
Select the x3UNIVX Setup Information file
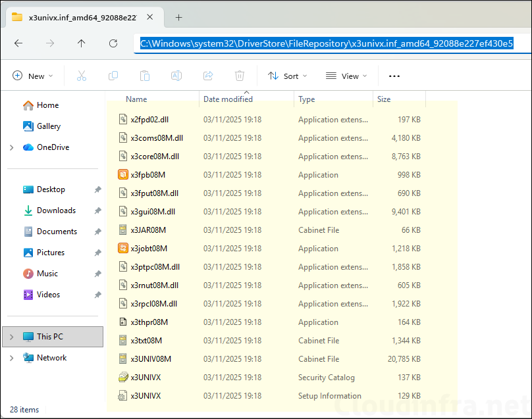click(146, 396)
